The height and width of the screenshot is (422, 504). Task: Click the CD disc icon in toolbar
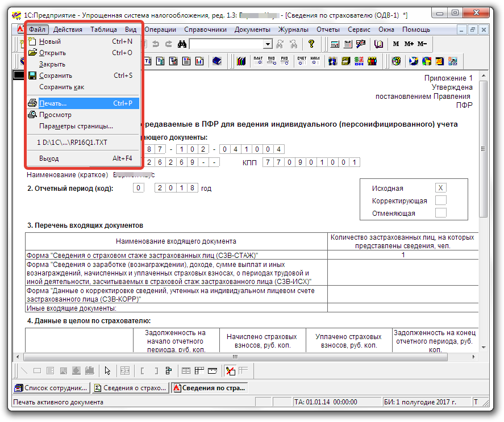coord(396,61)
